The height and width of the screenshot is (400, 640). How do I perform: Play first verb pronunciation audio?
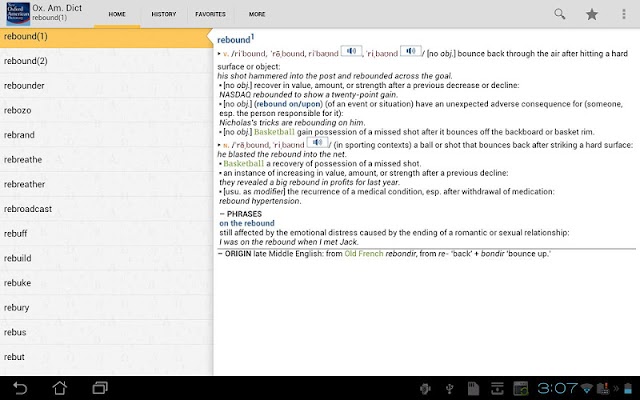click(351, 51)
